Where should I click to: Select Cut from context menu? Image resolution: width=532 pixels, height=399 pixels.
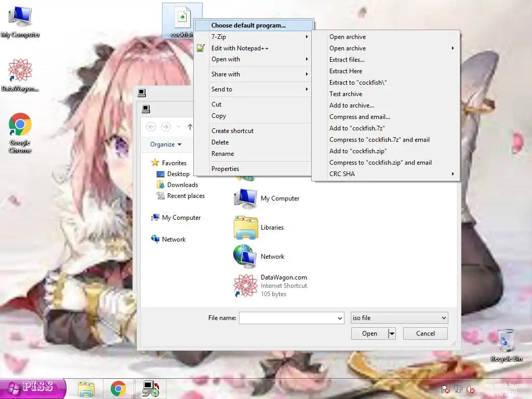254,104
